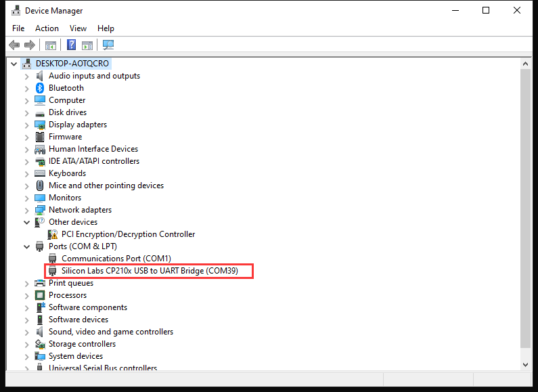The width and height of the screenshot is (538, 392).
Task: Collapse the Other devices node
Action: point(27,222)
